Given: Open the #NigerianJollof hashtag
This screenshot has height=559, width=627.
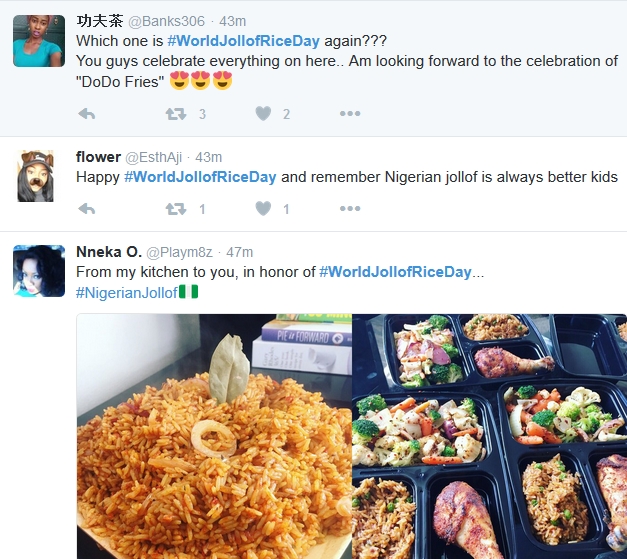Looking at the screenshot, I should point(126,291).
